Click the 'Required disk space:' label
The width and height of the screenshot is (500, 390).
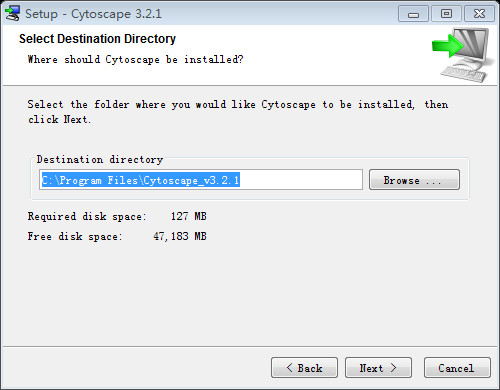[x=87, y=216]
